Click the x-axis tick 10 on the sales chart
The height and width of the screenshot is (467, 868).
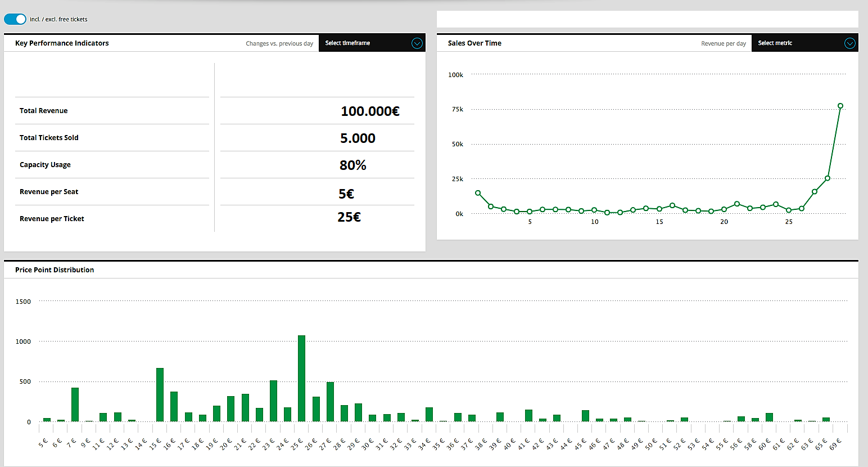click(x=595, y=222)
